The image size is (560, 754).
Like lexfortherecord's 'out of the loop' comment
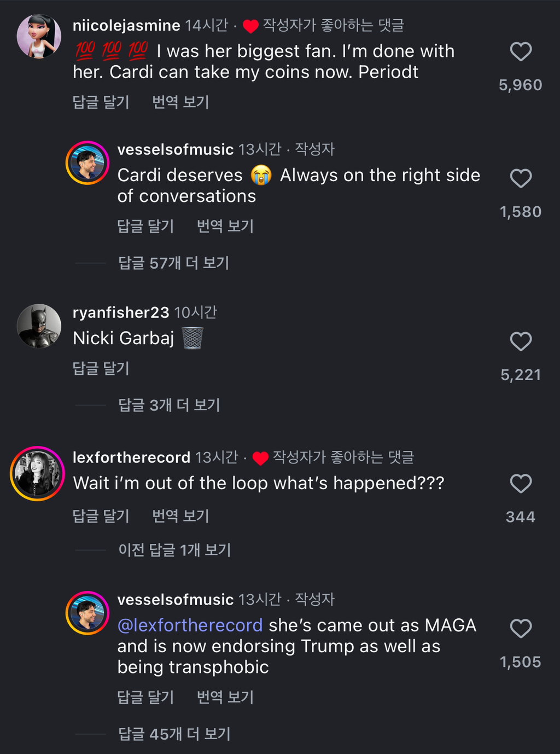click(x=521, y=484)
